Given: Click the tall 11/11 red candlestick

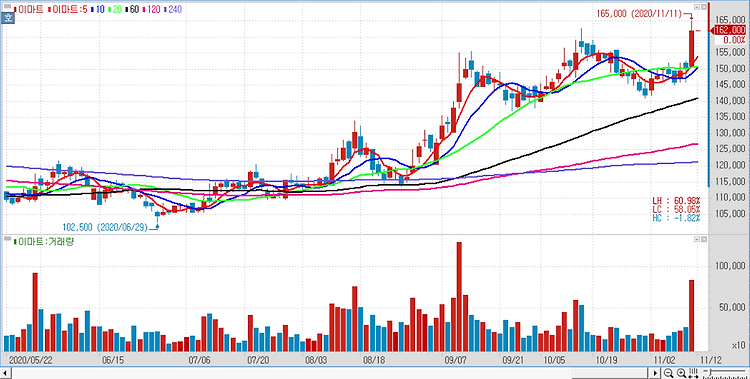Looking at the screenshot, I should [692, 48].
